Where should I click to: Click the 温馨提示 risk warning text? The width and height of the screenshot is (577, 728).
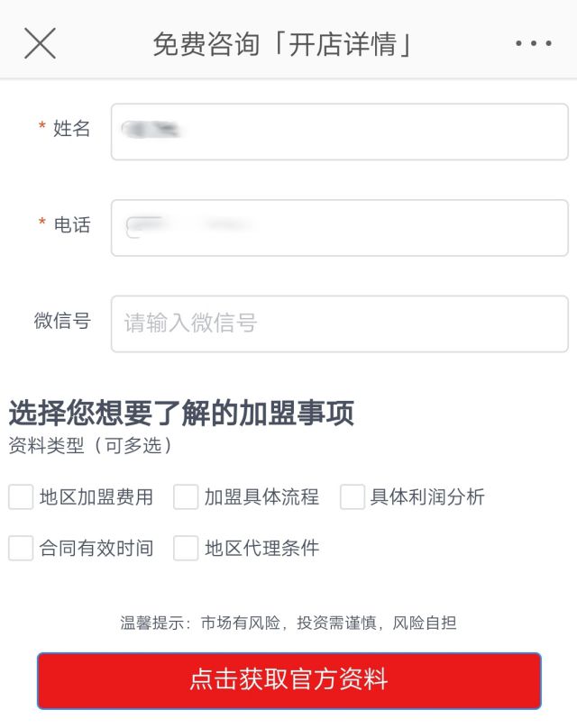coord(288,623)
